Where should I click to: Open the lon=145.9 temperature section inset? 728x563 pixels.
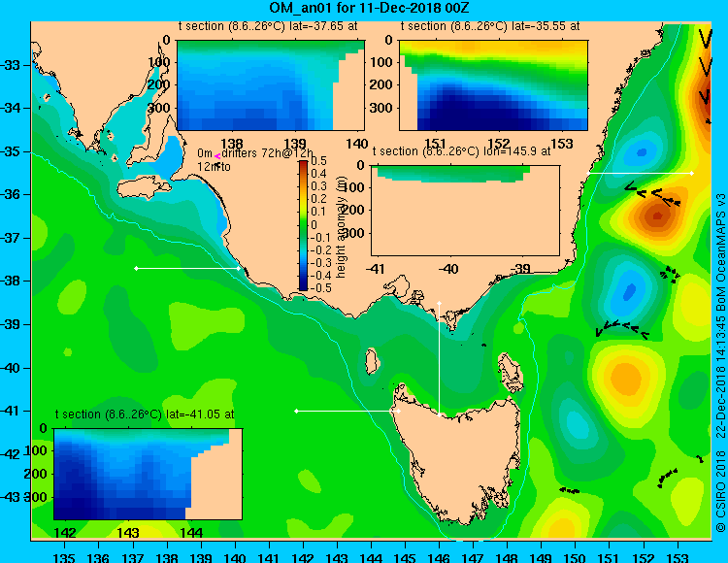pos(465,210)
